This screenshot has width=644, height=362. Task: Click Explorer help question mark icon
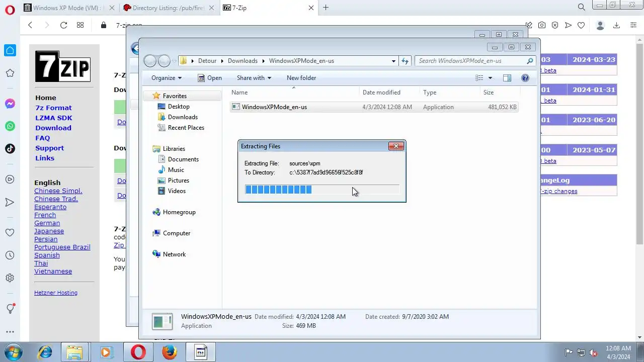525,78
